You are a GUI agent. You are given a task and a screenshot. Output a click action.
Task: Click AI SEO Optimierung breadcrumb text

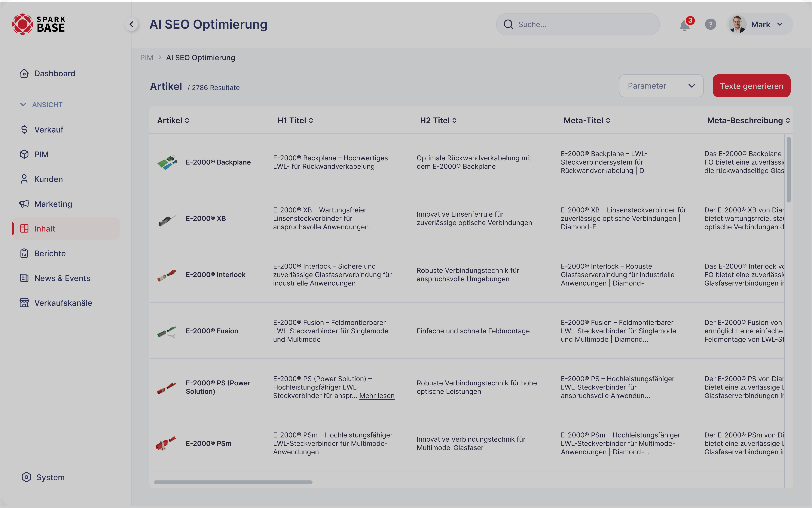click(x=200, y=57)
